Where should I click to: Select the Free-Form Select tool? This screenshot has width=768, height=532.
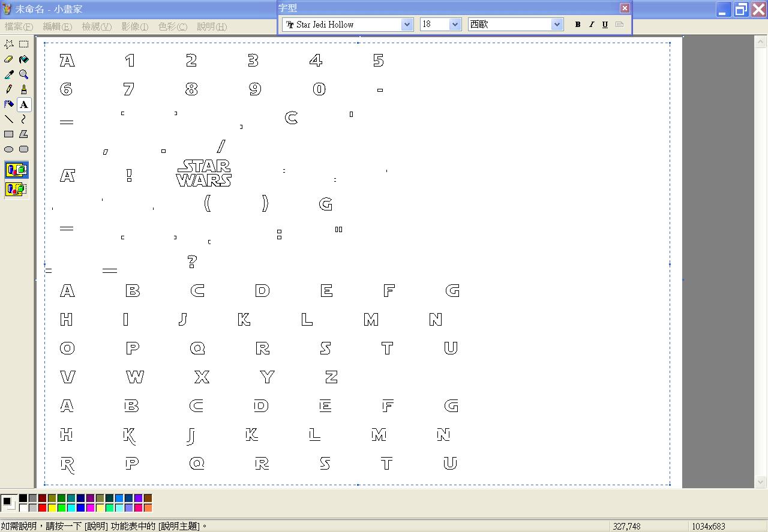[9, 44]
